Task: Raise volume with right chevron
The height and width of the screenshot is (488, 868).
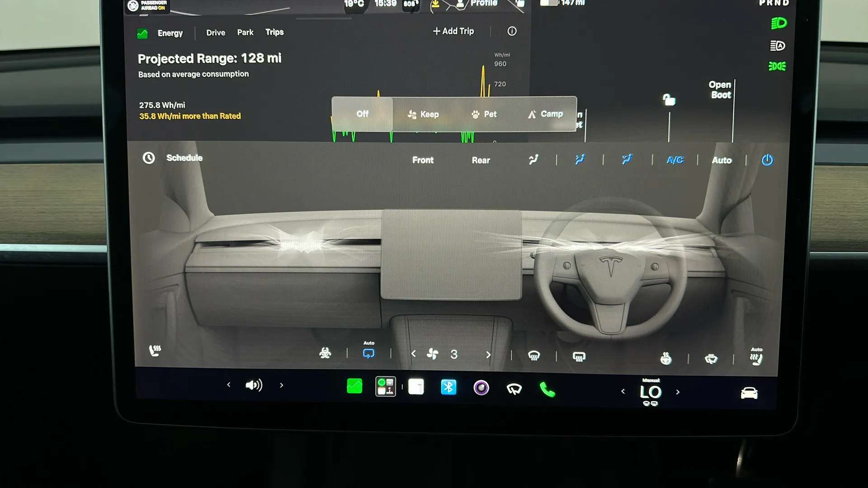Action: pos(282,385)
